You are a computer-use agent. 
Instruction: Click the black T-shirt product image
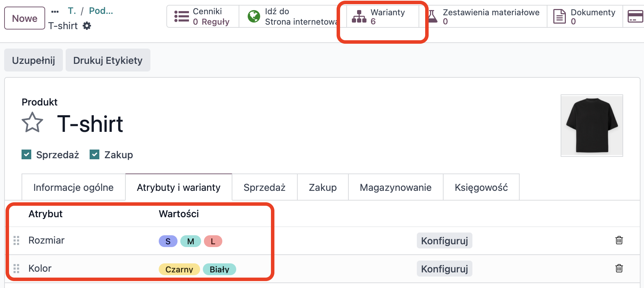click(592, 126)
